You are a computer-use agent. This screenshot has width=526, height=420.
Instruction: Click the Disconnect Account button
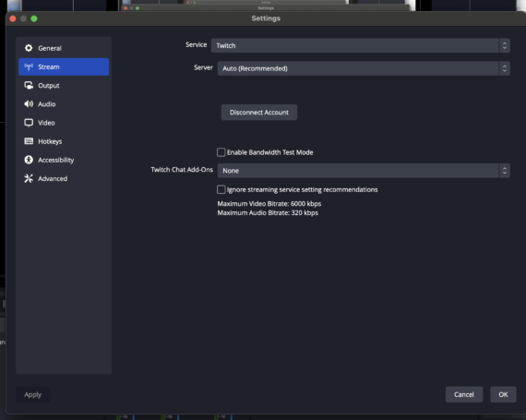click(x=259, y=113)
